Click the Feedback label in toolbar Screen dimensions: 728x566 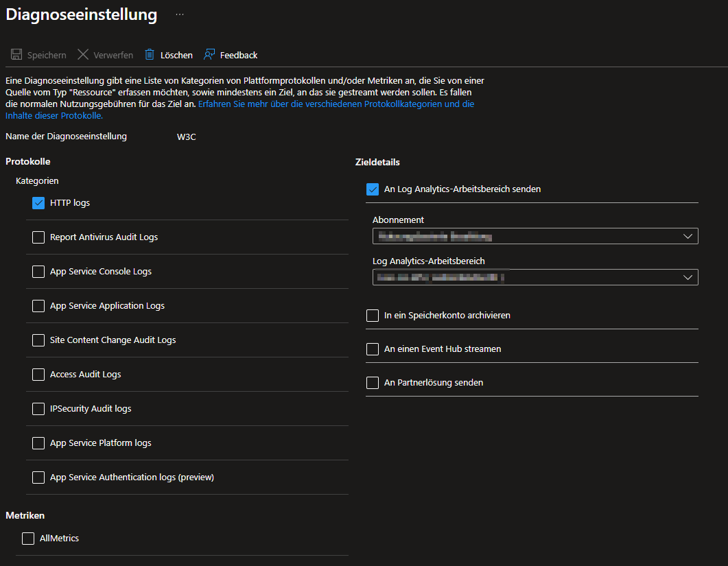(239, 56)
